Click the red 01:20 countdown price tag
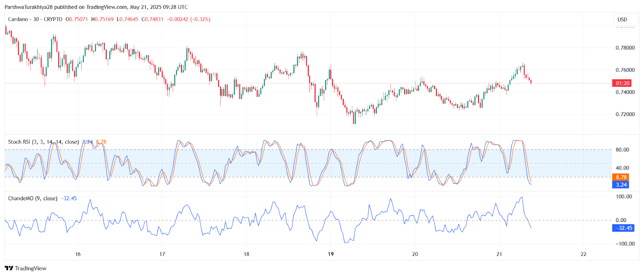This screenshot has width=644, height=276. (x=622, y=83)
